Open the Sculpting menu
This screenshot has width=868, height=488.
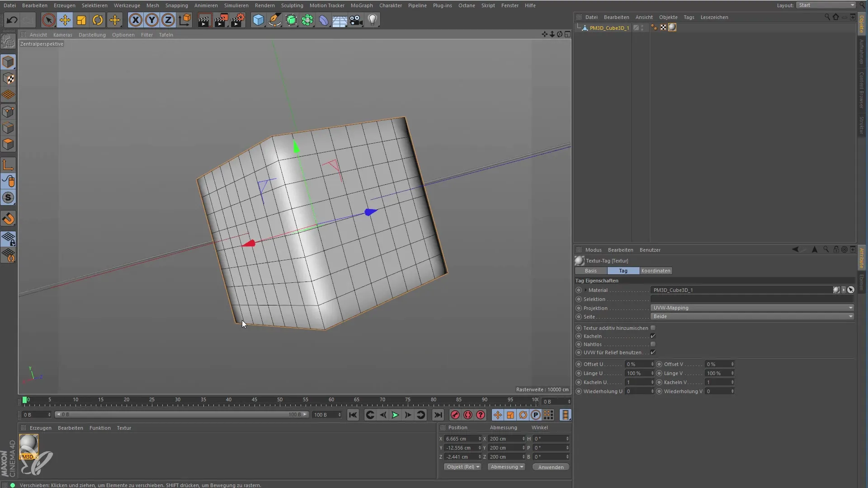click(292, 5)
